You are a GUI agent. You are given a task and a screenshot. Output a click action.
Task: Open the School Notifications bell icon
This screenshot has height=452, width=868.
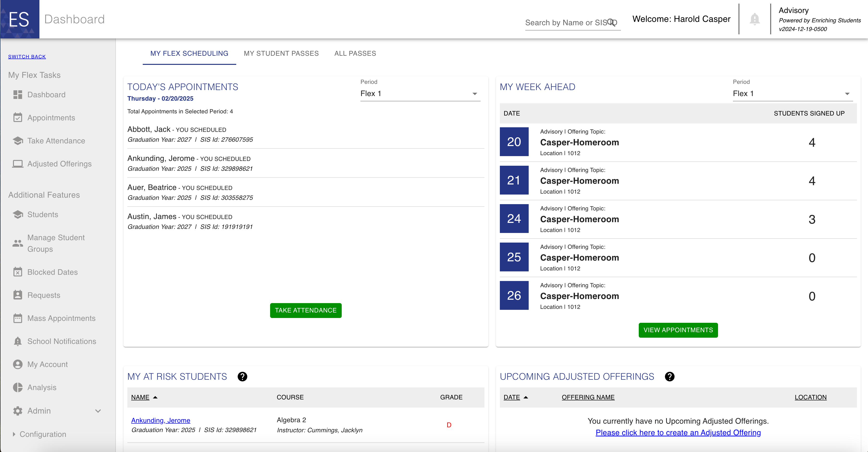[18, 341]
